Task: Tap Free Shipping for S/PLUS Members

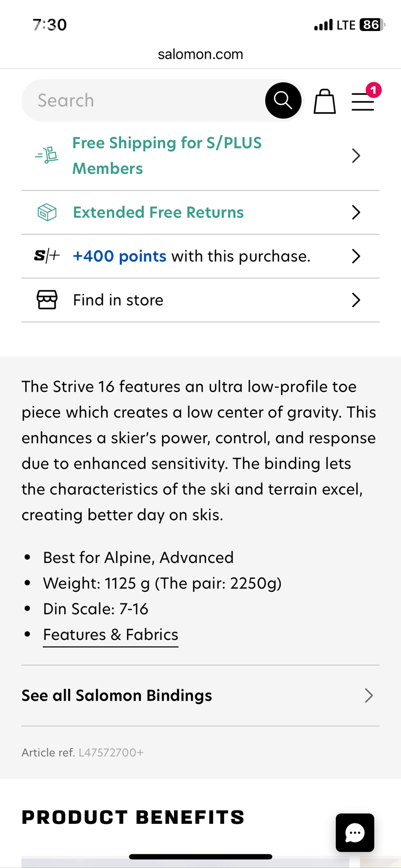Action: (166, 155)
